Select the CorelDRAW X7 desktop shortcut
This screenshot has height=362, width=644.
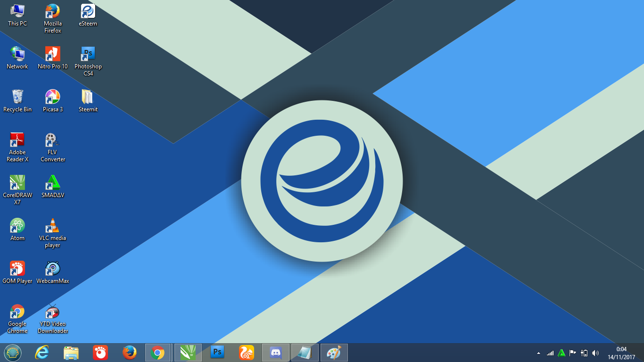point(17,190)
